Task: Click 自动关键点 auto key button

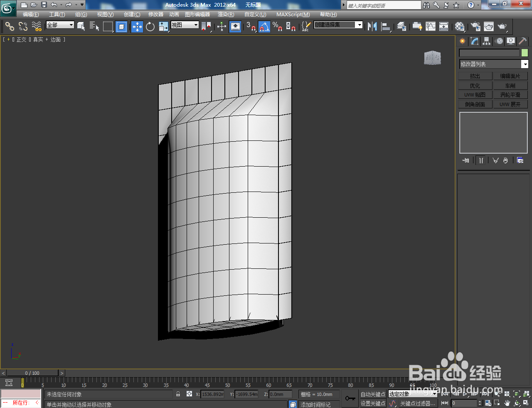Action: (x=373, y=394)
